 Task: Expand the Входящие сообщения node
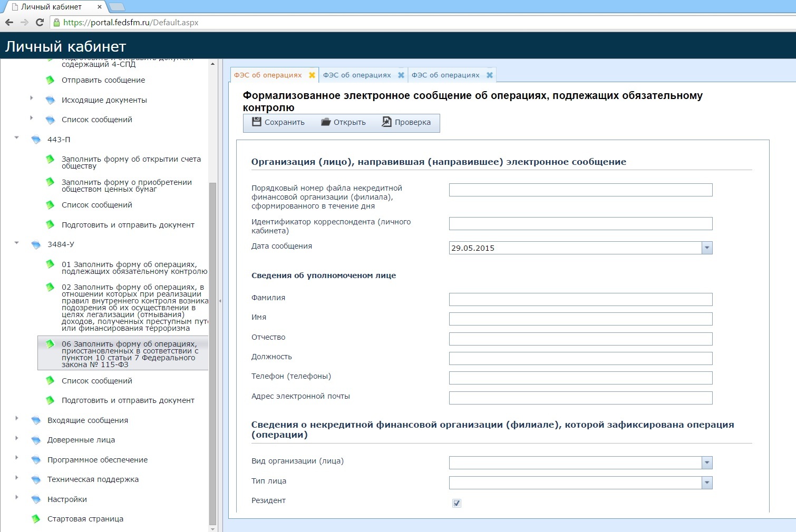point(17,418)
